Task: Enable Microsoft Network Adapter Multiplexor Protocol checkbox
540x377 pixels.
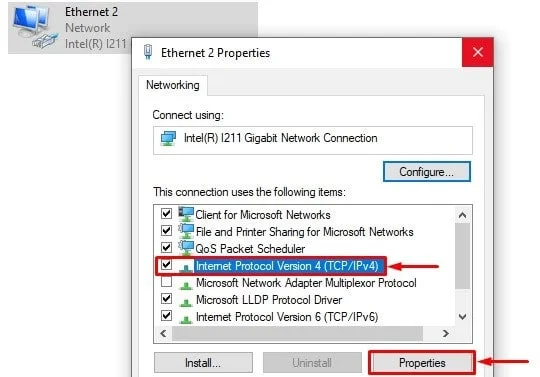Action: [x=166, y=282]
